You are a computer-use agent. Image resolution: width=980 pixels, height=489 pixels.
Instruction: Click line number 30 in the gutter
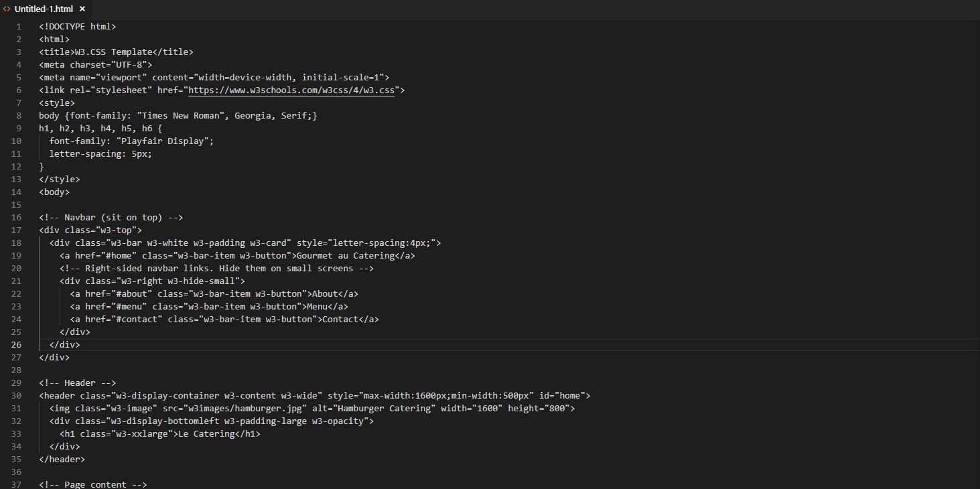point(16,396)
